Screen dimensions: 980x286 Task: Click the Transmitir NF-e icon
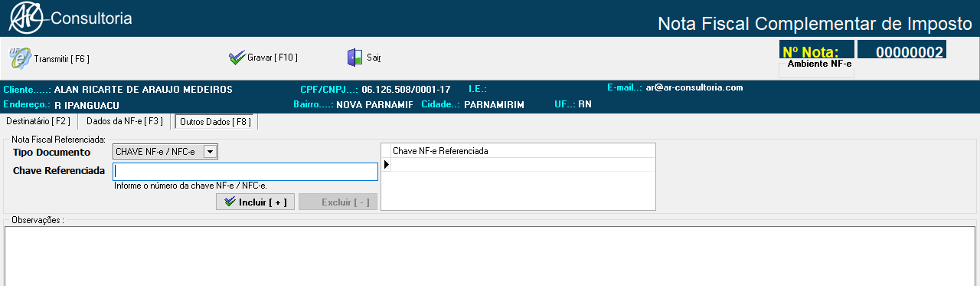coord(20,58)
